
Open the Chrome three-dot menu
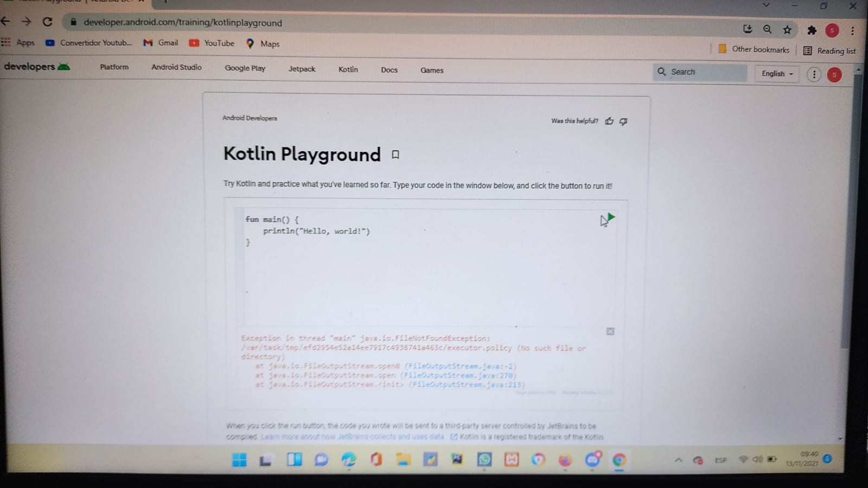click(x=852, y=31)
